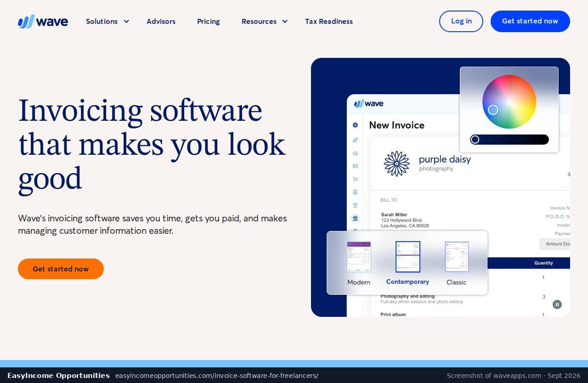Click the Print album line item

[393, 315]
